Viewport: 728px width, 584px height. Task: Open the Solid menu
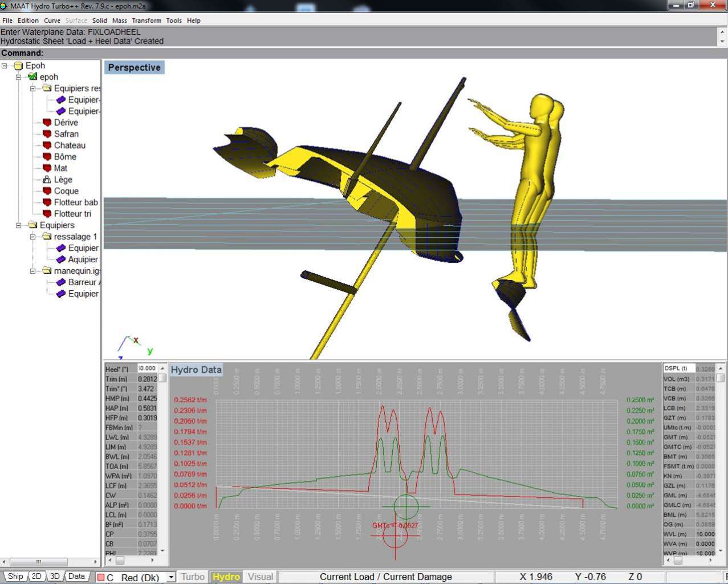click(x=100, y=21)
